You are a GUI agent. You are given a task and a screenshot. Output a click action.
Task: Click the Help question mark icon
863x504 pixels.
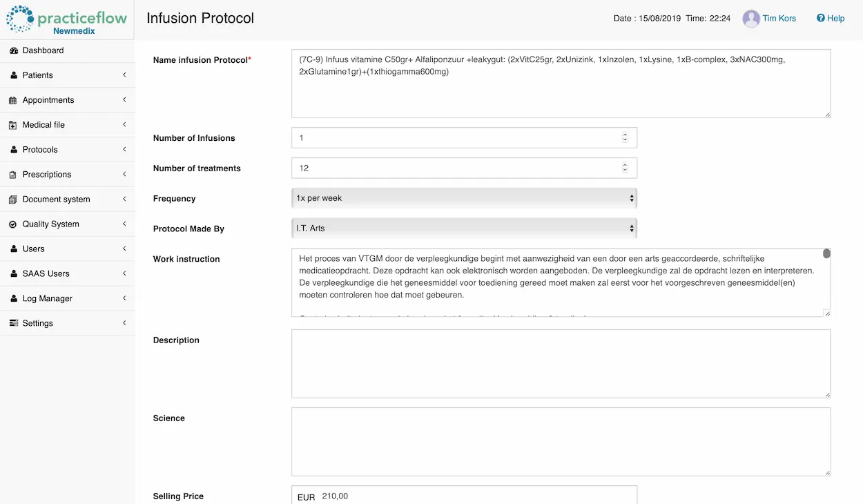820,18
